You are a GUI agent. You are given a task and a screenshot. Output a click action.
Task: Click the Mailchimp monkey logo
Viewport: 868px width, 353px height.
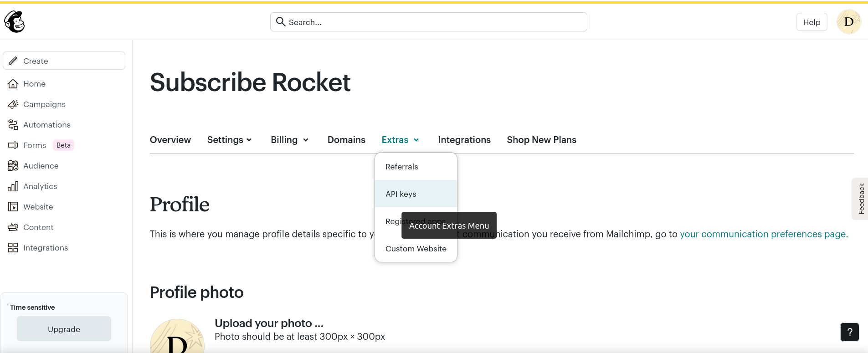14,21
